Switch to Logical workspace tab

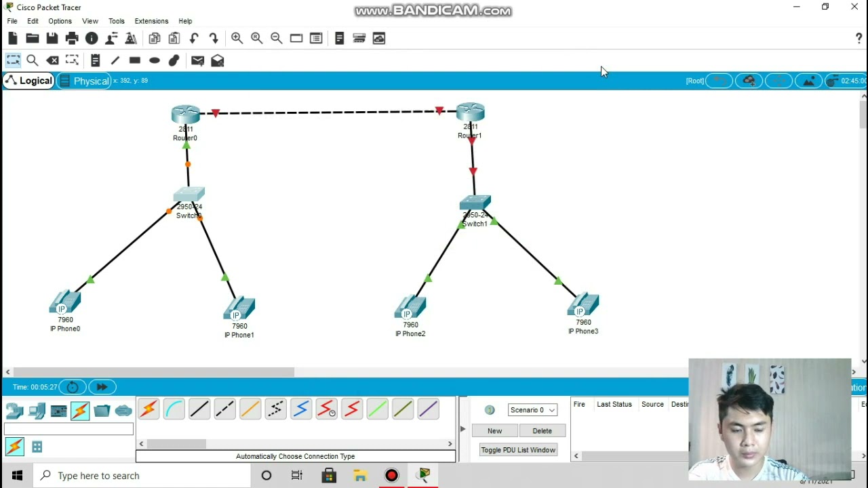click(28, 81)
